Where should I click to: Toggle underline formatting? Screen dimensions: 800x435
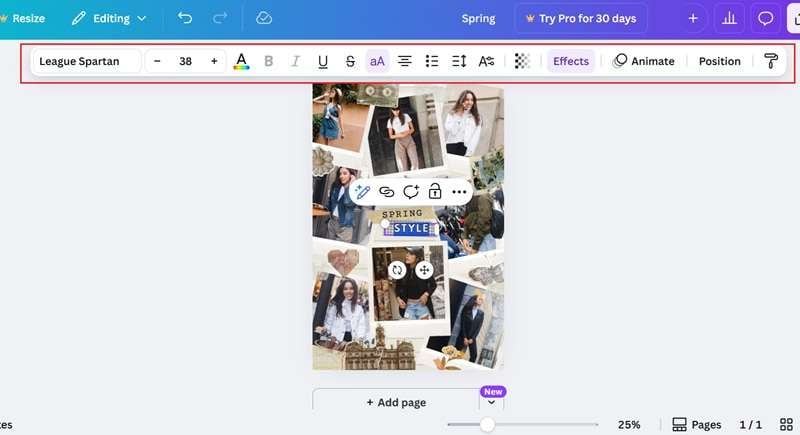coord(322,61)
